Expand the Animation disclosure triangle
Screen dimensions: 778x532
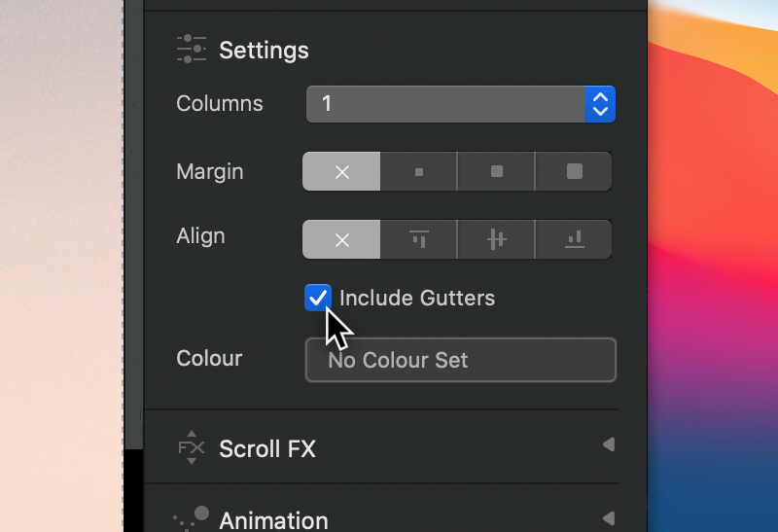click(609, 518)
